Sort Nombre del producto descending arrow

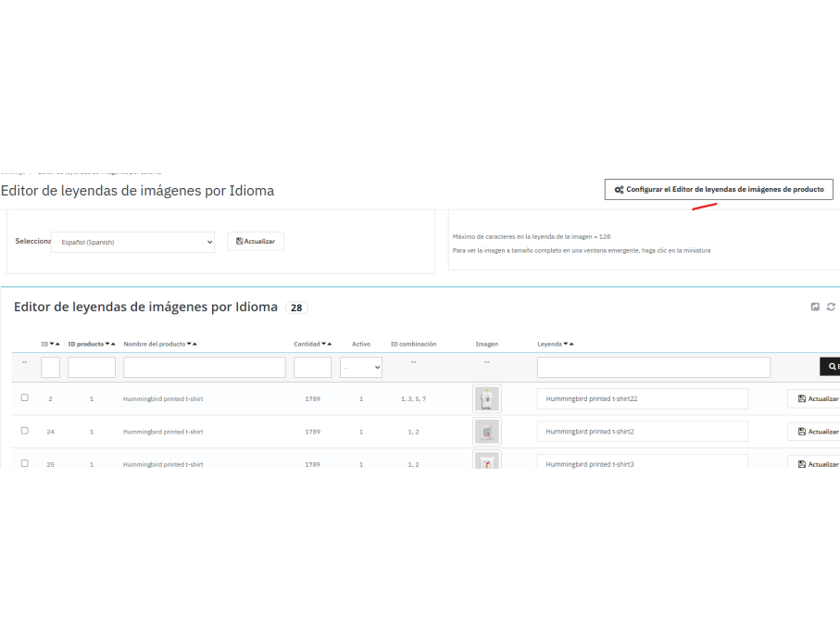coord(189,344)
